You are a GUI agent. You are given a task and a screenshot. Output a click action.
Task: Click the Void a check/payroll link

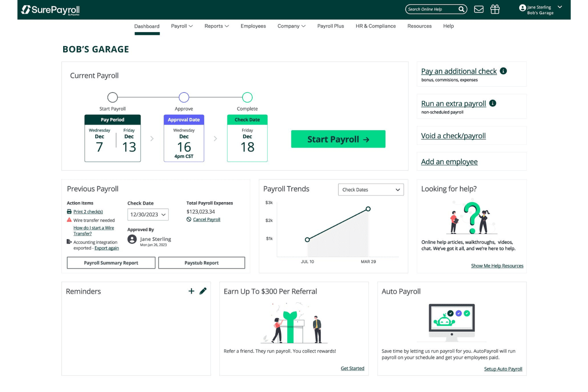pyautogui.click(x=453, y=136)
